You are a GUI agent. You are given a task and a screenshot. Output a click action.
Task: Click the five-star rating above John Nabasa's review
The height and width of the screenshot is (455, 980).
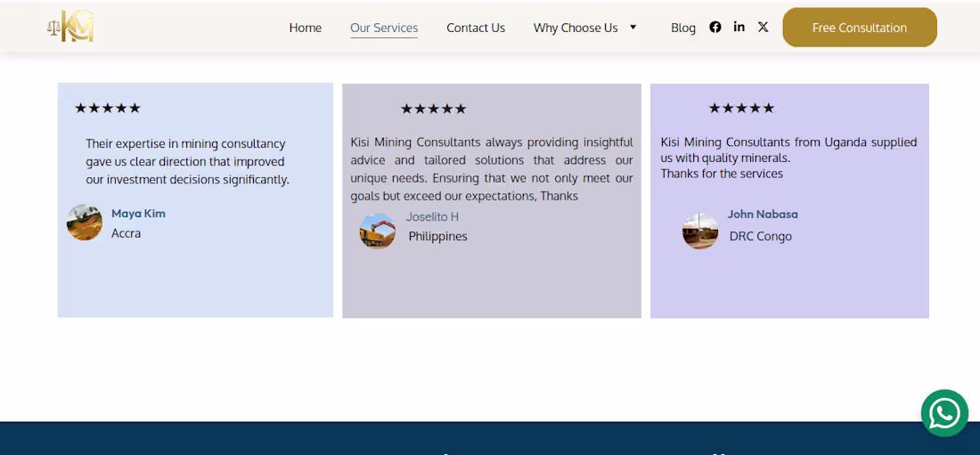(741, 108)
